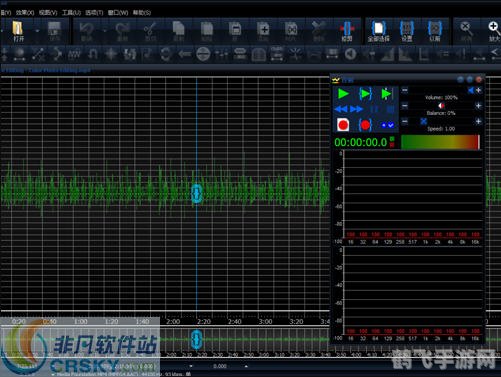This screenshot has height=377, width=501.
Task: Click the toolbar button right of 设置
Action: [x=435, y=31]
